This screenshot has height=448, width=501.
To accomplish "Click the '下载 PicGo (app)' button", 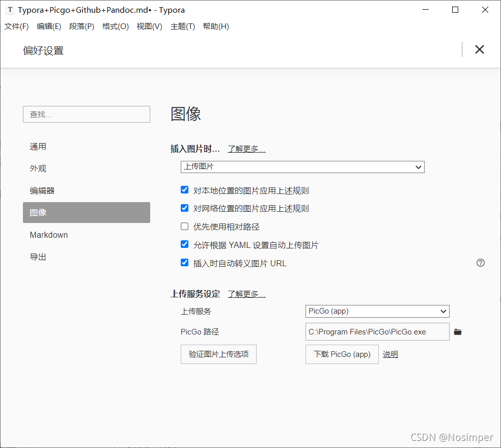I will click(342, 354).
